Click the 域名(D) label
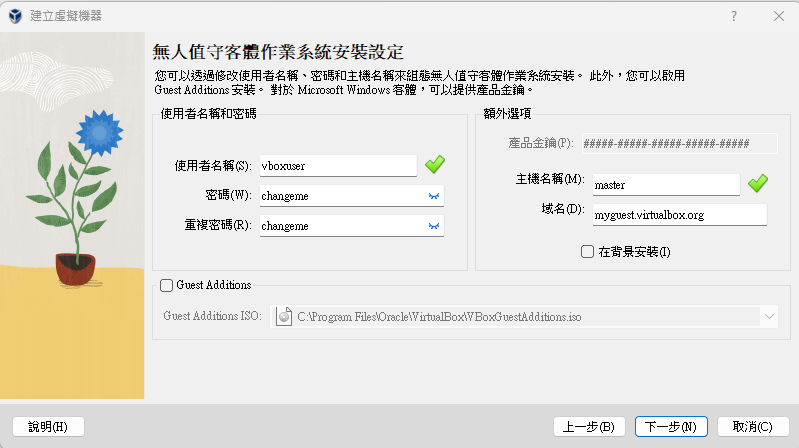This screenshot has height=448, width=799. (563, 209)
